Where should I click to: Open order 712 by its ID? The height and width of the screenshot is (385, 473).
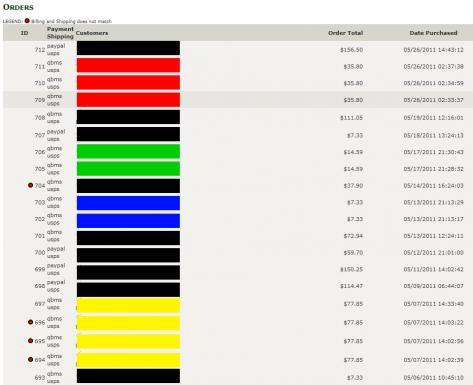click(40, 50)
